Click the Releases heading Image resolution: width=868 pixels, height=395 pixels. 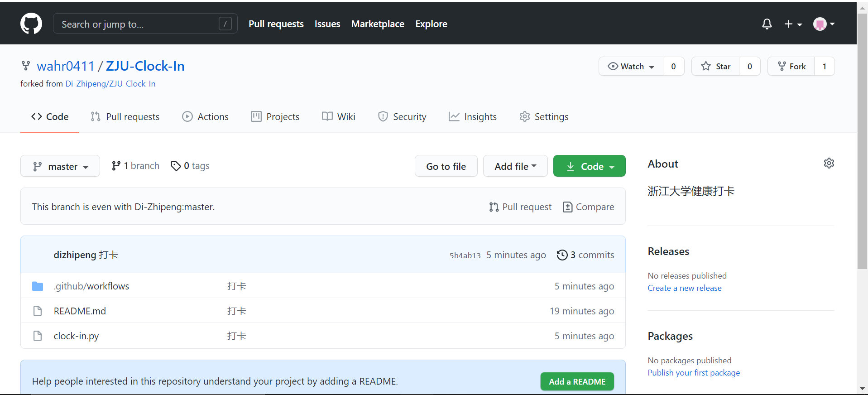(x=668, y=251)
